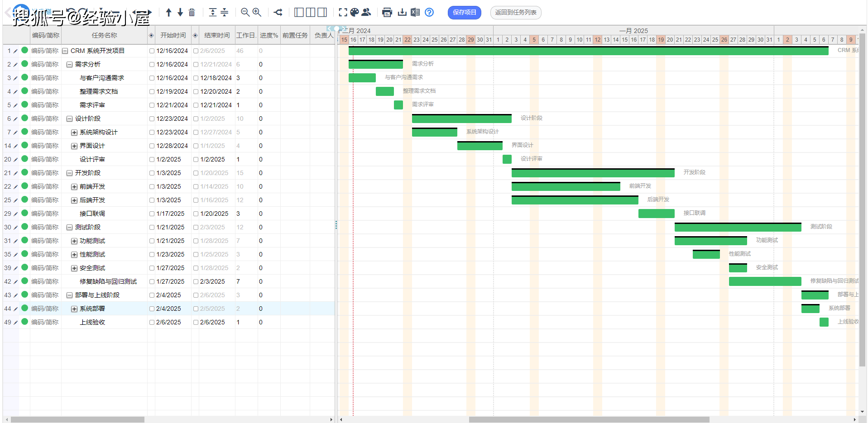
Task: Move selected task up with up arrow
Action: (x=168, y=12)
